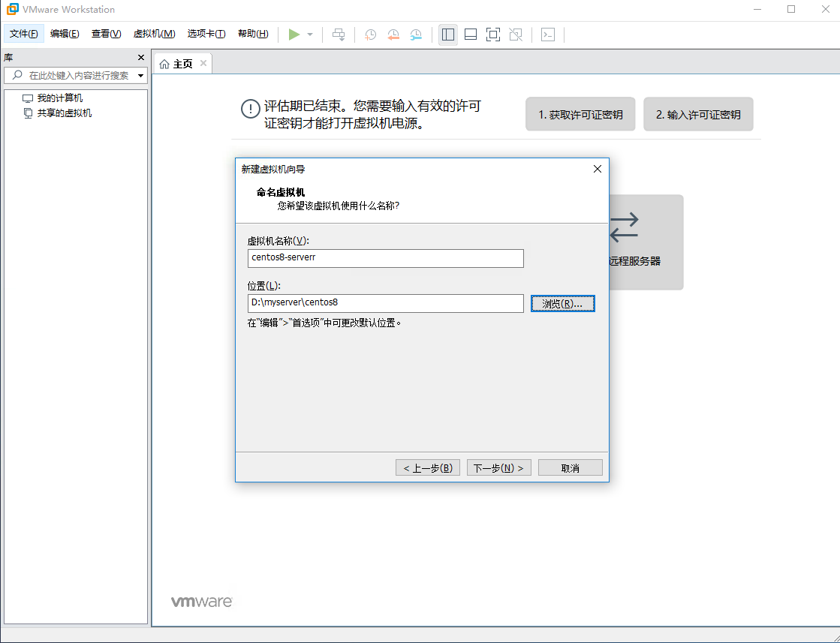Image resolution: width=840 pixels, height=643 pixels.
Task: Switch to the 主页 tab
Action: click(182, 64)
